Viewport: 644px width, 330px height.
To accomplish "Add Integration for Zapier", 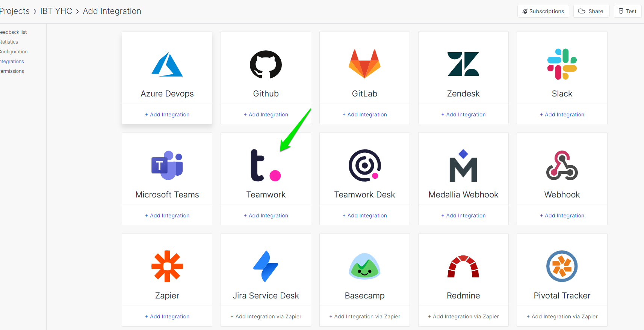I will pos(167,316).
